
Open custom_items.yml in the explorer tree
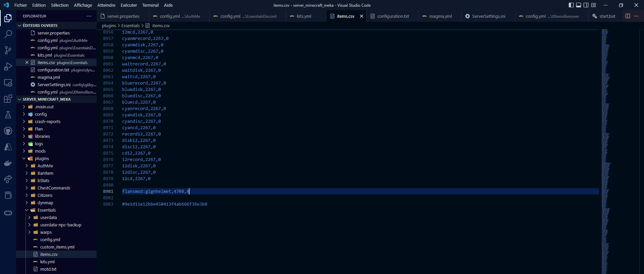pyautogui.click(x=57, y=247)
